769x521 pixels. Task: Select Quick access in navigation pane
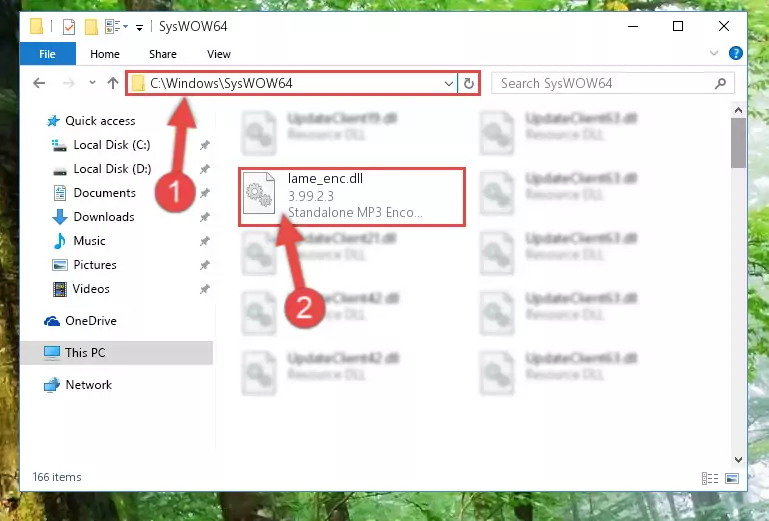pos(100,121)
